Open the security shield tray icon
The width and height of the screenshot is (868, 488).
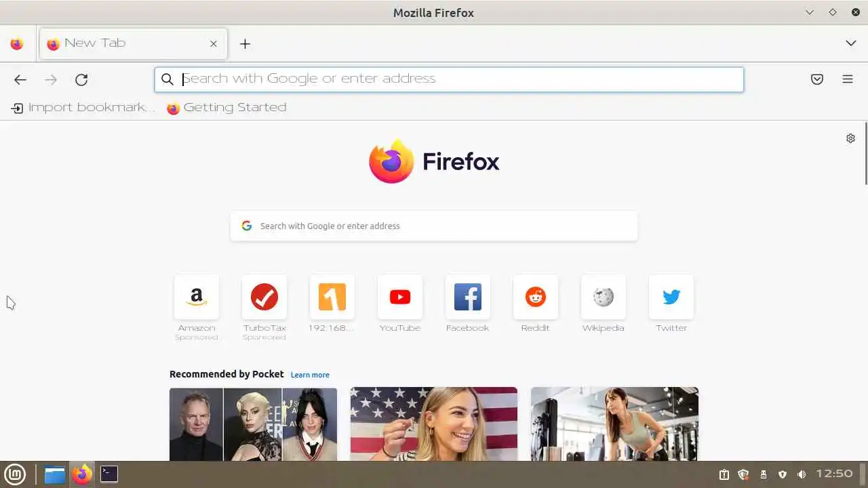[x=783, y=474]
